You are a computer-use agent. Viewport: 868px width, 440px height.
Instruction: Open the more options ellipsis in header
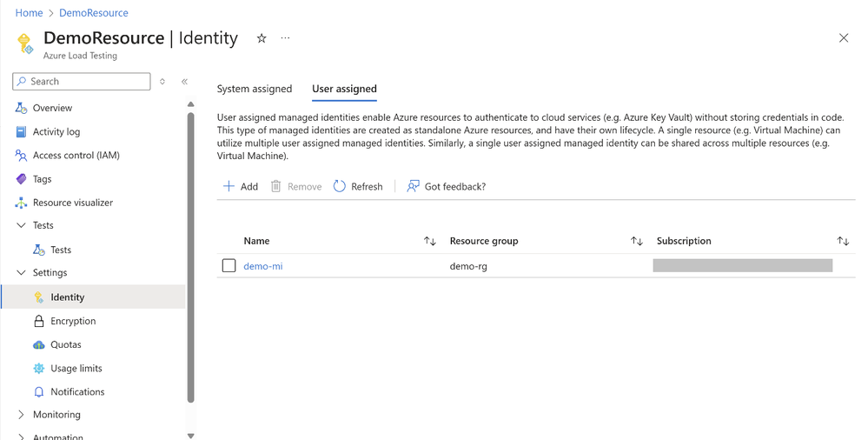coord(285,38)
